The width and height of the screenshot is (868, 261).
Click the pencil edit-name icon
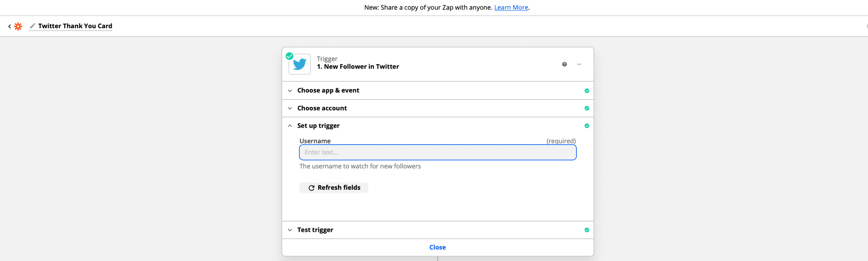tap(33, 26)
